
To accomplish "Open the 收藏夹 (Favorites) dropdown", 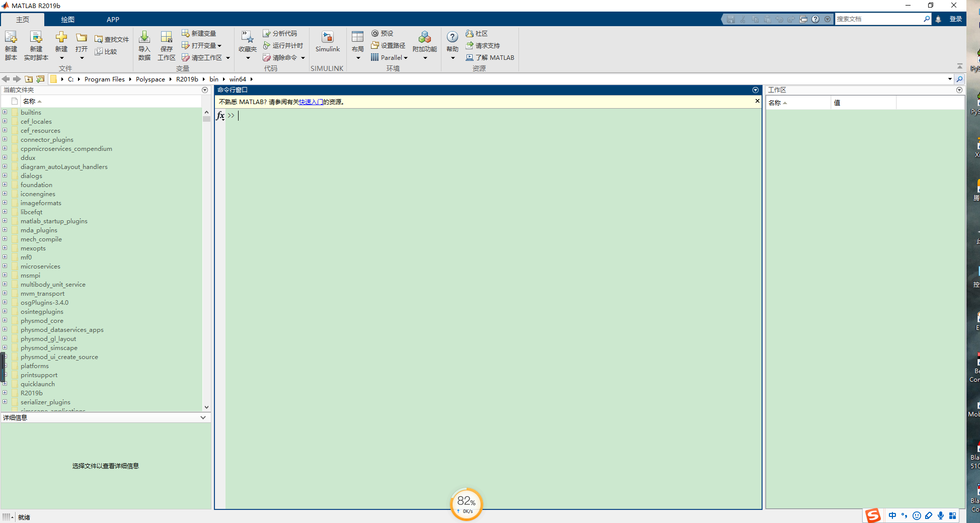I will click(248, 58).
